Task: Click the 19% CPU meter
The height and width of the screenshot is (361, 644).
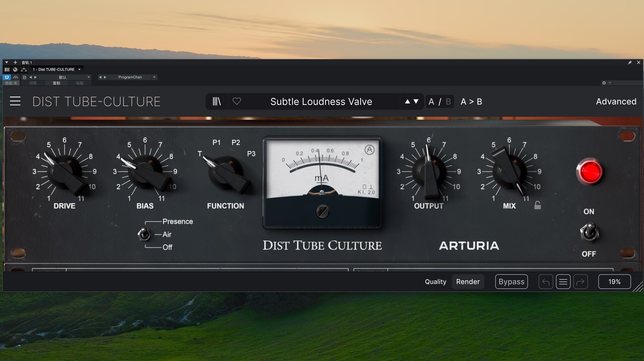Action: pos(614,281)
